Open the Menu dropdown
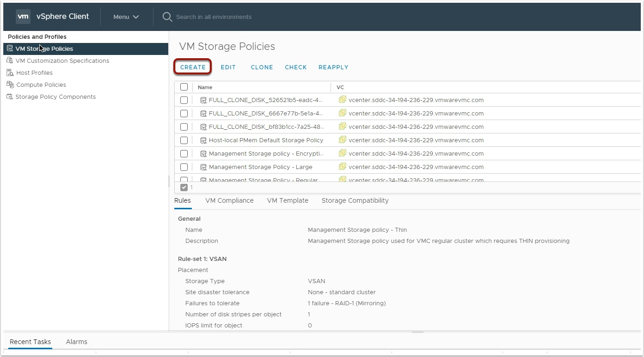 click(x=126, y=17)
